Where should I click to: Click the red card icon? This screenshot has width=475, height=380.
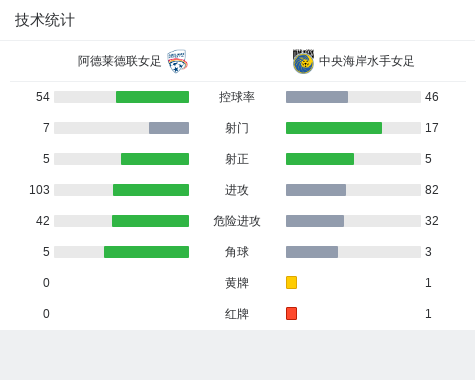[x=291, y=313]
